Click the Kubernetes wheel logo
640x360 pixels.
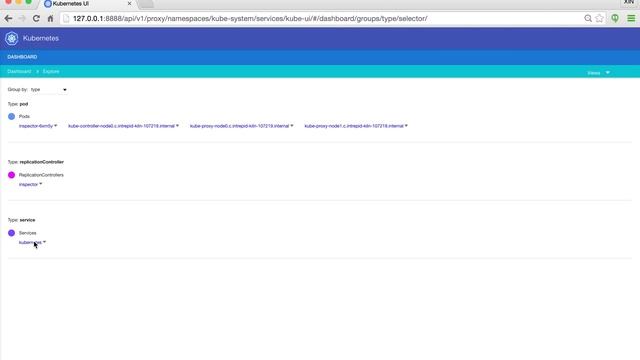pos(11,38)
